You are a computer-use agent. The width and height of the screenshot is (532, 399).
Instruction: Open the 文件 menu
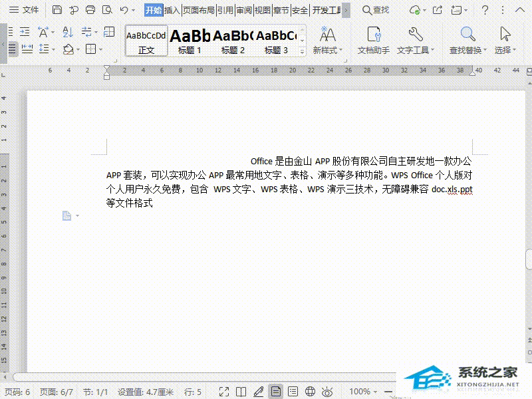point(24,10)
